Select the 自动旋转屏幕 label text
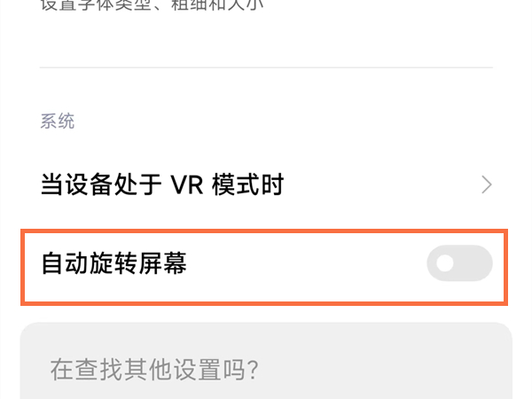Image resolution: width=532 pixels, height=399 pixels. pyautogui.click(x=114, y=263)
